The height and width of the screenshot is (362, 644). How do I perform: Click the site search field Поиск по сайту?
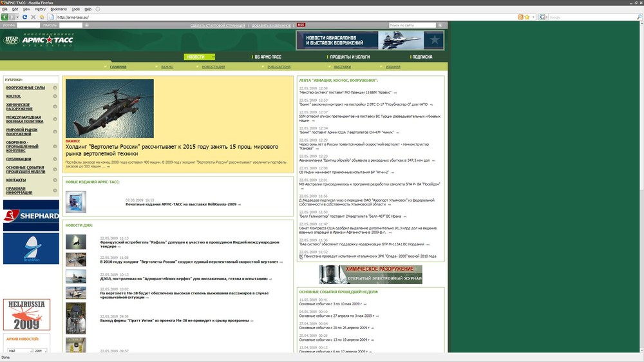pos(412,25)
